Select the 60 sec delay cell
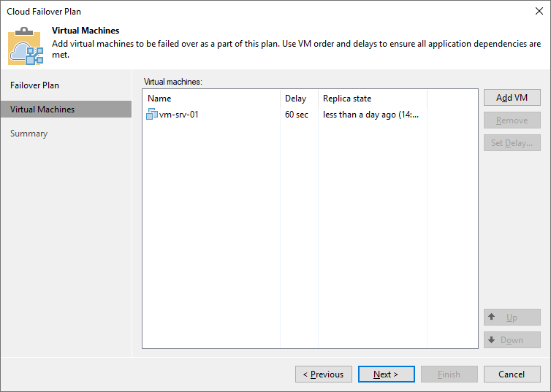This screenshot has height=392, width=551. pos(295,115)
